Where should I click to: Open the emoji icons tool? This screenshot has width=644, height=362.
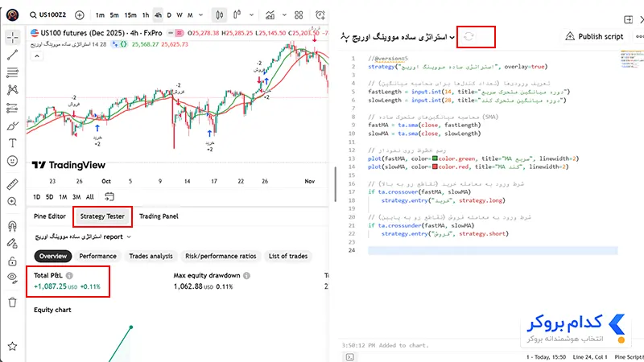point(12,161)
